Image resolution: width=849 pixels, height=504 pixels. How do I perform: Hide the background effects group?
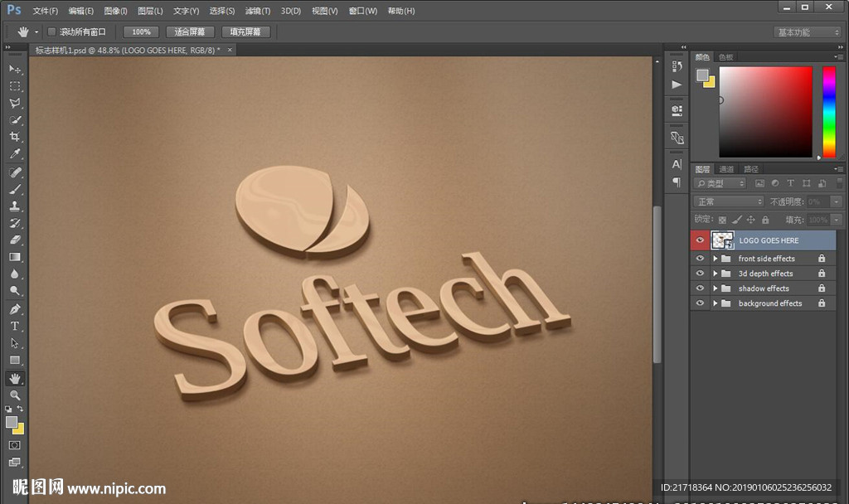pos(700,303)
